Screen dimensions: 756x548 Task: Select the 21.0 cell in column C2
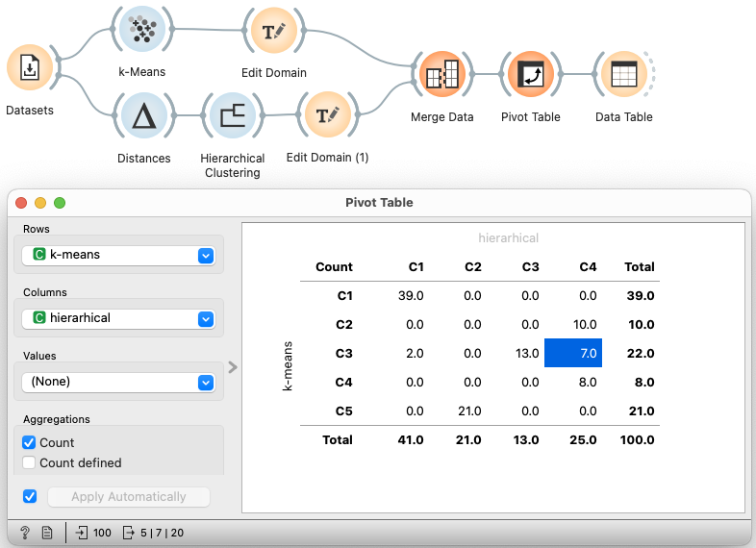[x=469, y=411]
